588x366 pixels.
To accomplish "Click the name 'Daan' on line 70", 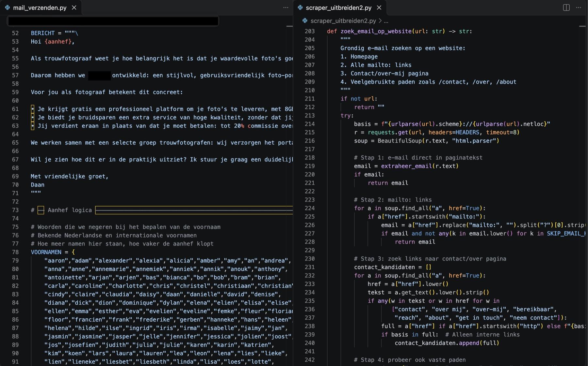I will tap(38, 185).
